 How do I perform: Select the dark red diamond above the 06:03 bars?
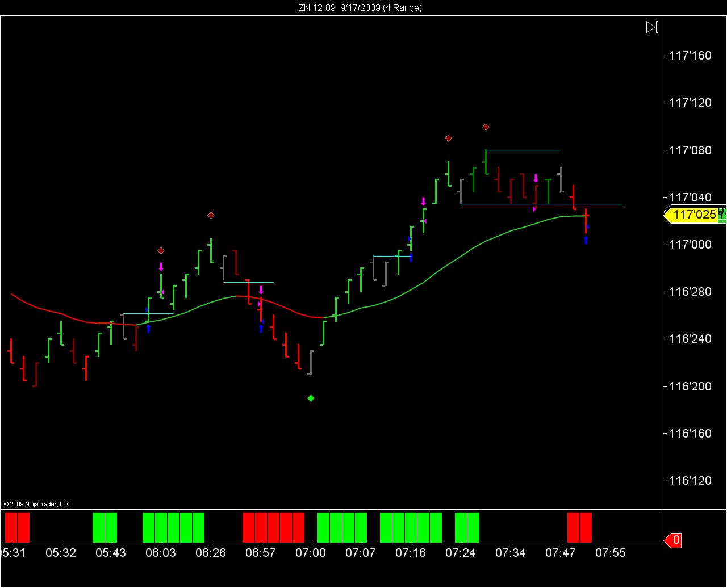coord(161,251)
